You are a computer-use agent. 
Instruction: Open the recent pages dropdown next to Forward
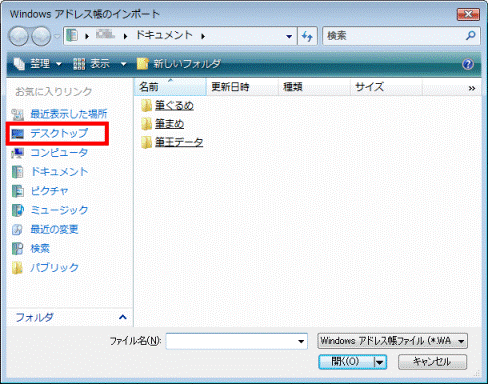[x=57, y=36]
